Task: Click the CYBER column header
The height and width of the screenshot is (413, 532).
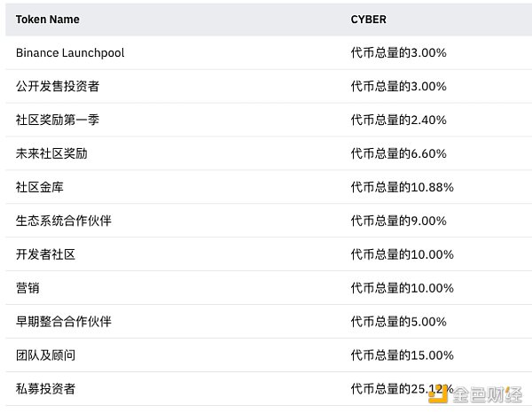Action: [368, 19]
